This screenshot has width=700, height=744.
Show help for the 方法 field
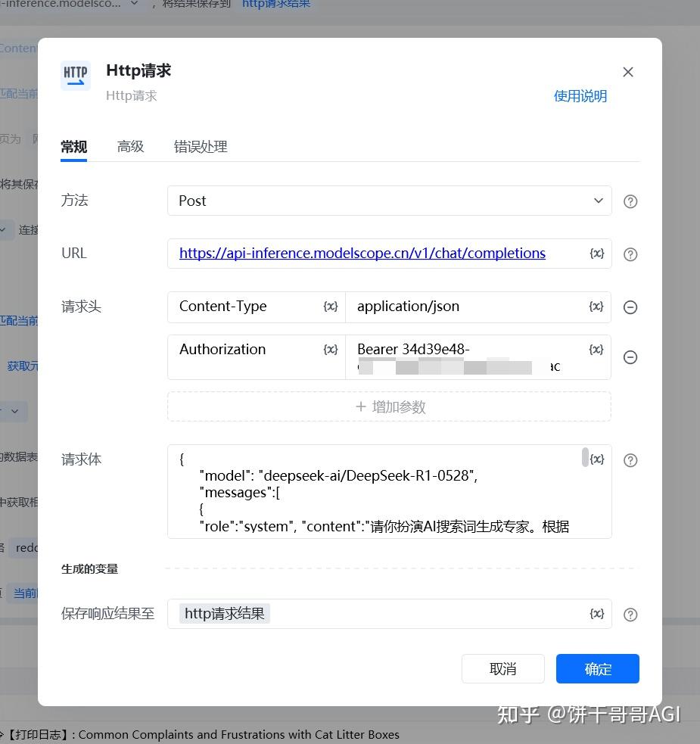point(630,201)
